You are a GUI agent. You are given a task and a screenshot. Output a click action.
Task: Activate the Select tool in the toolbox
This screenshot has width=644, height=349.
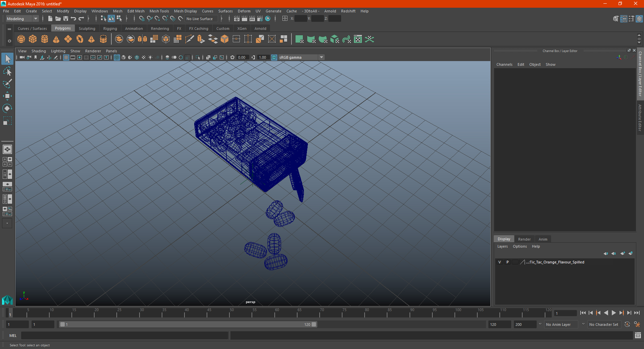pos(7,59)
